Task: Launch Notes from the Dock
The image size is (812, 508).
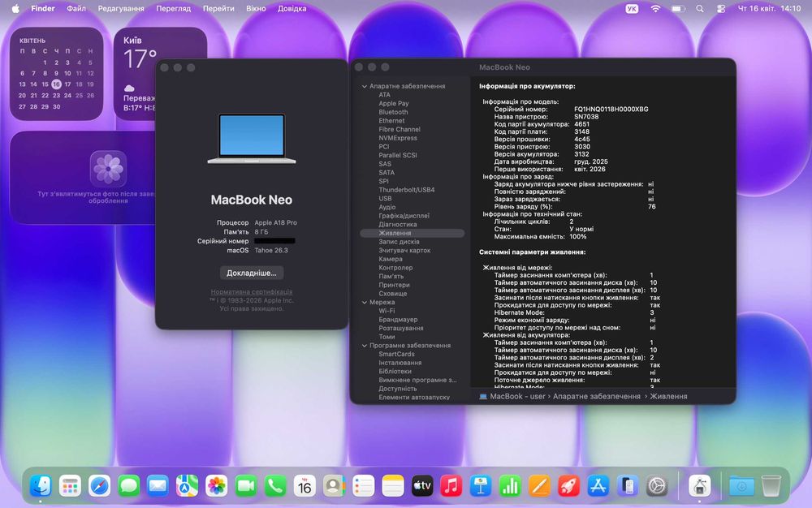Action: (392, 486)
